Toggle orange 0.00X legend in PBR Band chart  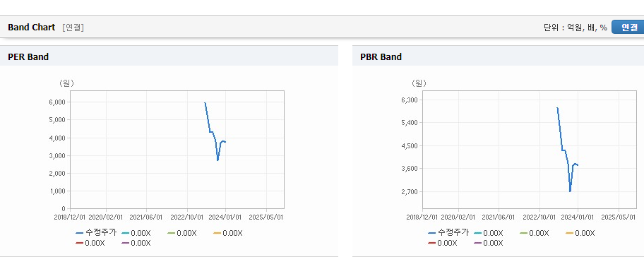(x=580, y=233)
